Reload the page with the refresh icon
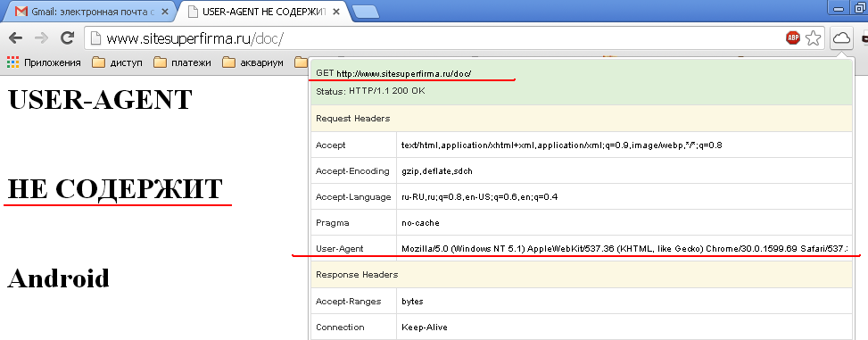The image size is (868, 340). [68, 37]
